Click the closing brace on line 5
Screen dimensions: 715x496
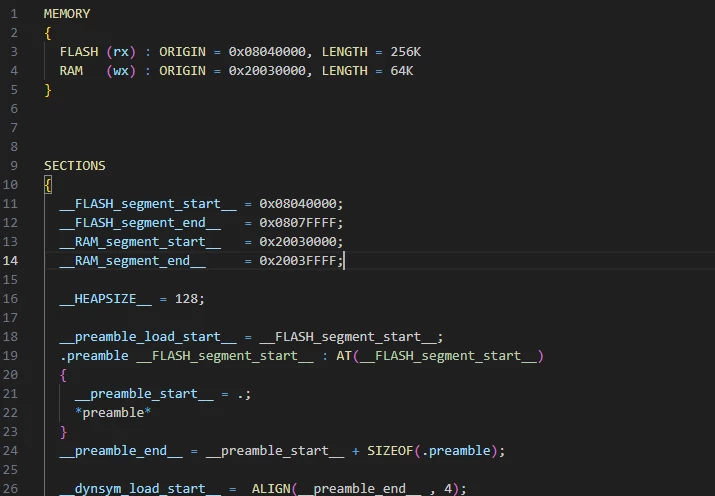[48, 90]
